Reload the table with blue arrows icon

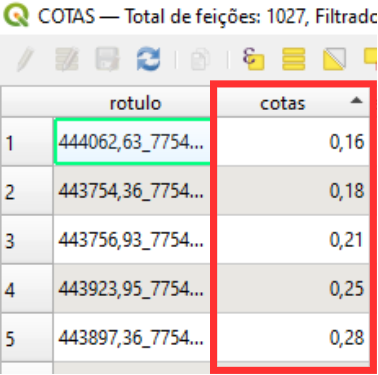(148, 59)
